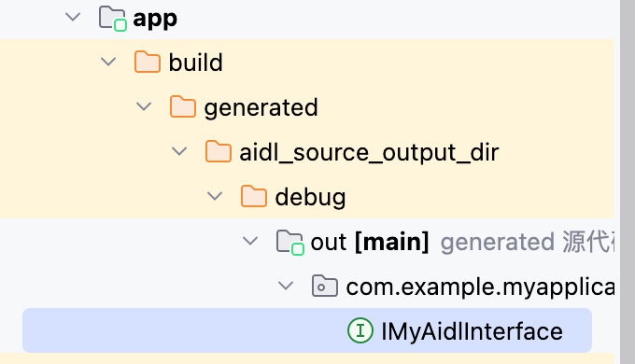Collapse the app module node
This screenshot has width=635, height=364.
pos(73,17)
